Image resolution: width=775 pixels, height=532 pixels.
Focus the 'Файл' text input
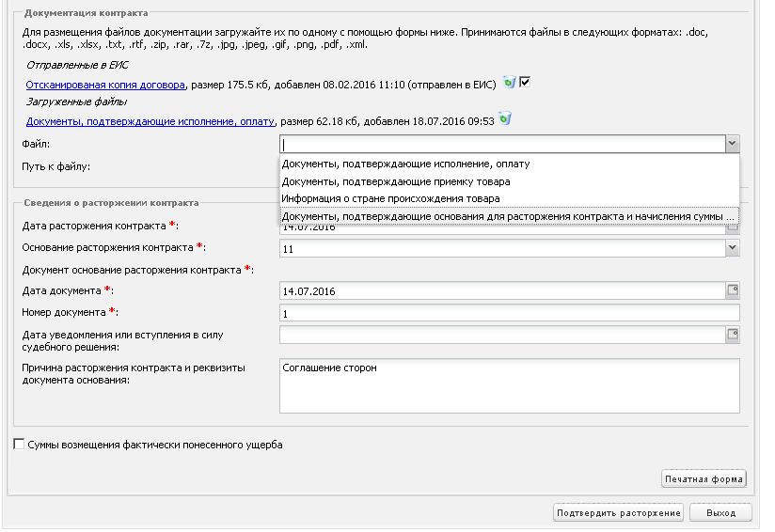[x=502, y=144]
